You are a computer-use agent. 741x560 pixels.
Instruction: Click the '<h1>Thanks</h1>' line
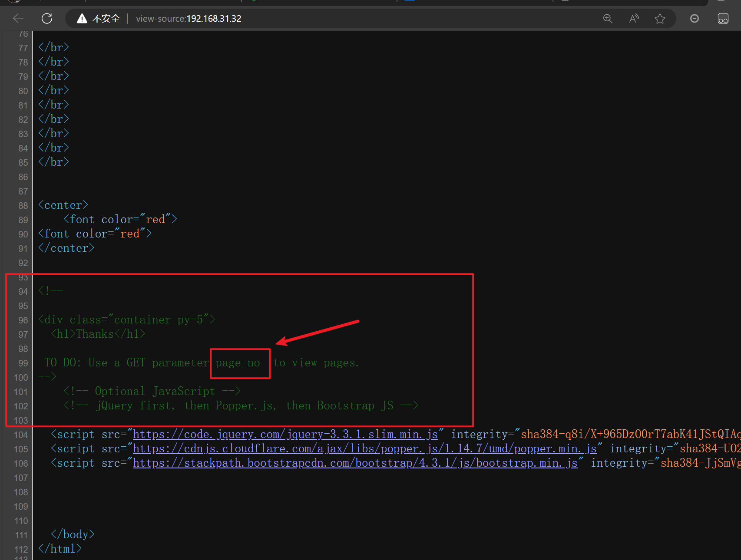[98, 334]
